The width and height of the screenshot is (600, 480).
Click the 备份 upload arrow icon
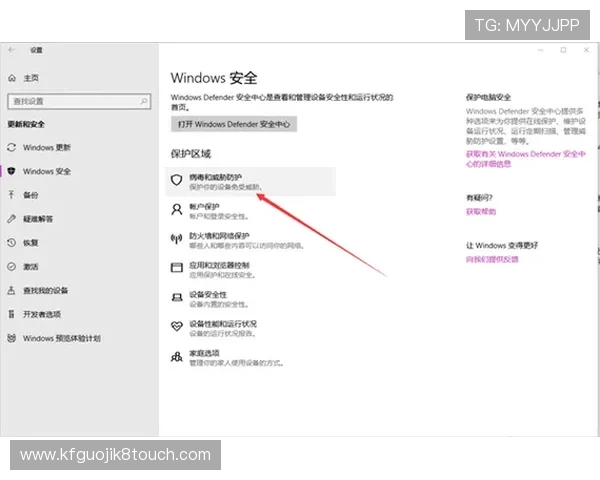click(11, 195)
